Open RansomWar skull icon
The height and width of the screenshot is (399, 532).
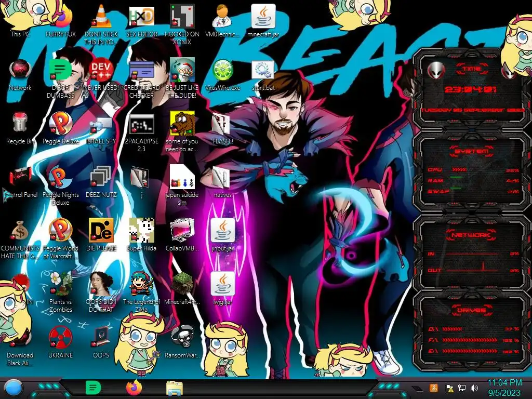coord(182,342)
